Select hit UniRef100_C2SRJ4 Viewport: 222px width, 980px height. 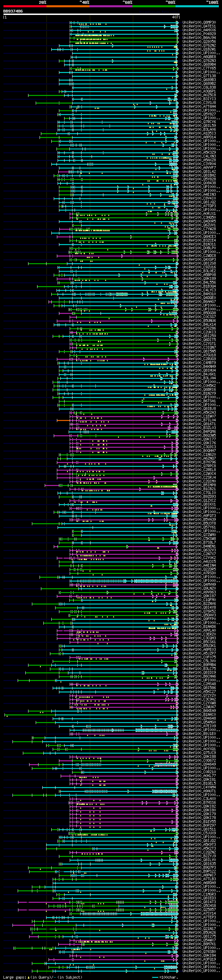click(x=199, y=477)
